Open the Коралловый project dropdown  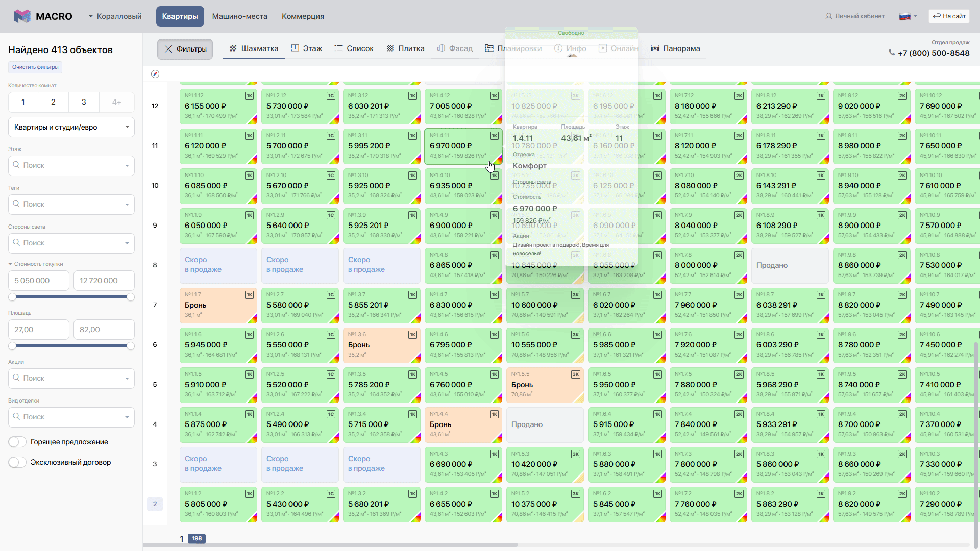coord(114,16)
